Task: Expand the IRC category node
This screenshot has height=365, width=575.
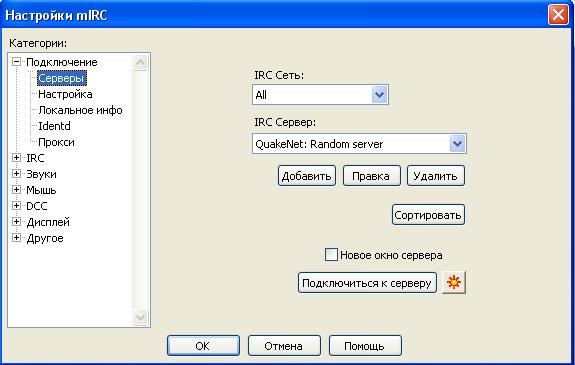Action: [x=16, y=158]
